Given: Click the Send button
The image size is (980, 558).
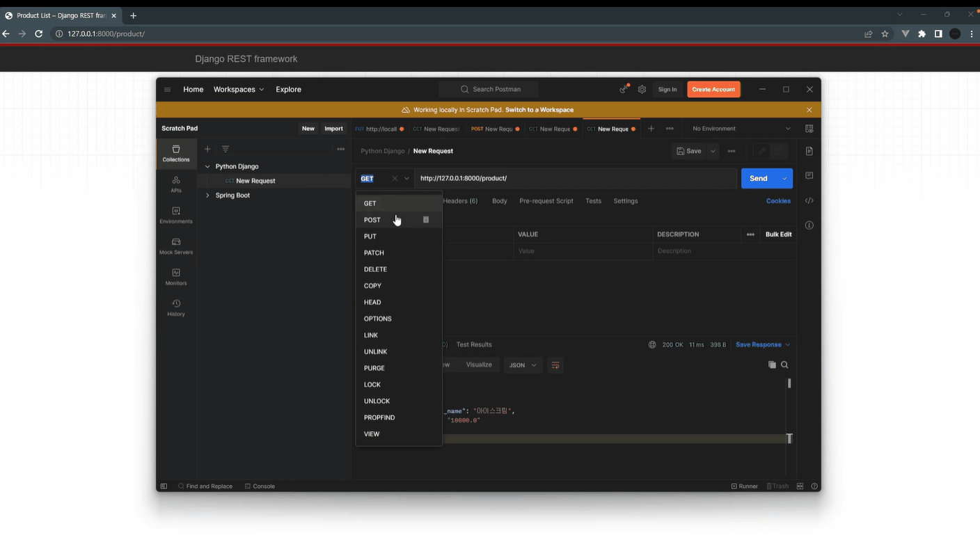Looking at the screenshot, I should coord(759,179).
